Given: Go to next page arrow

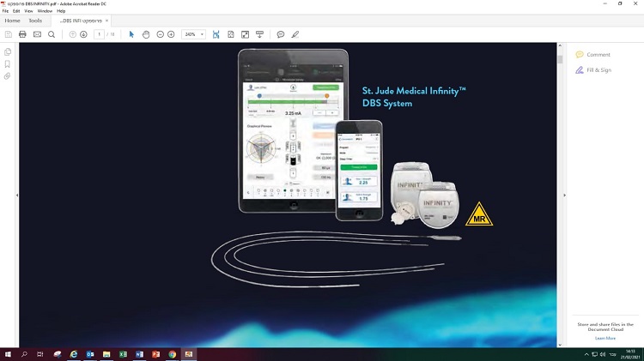Looking at the screenshot, I should tap(84, 34).
